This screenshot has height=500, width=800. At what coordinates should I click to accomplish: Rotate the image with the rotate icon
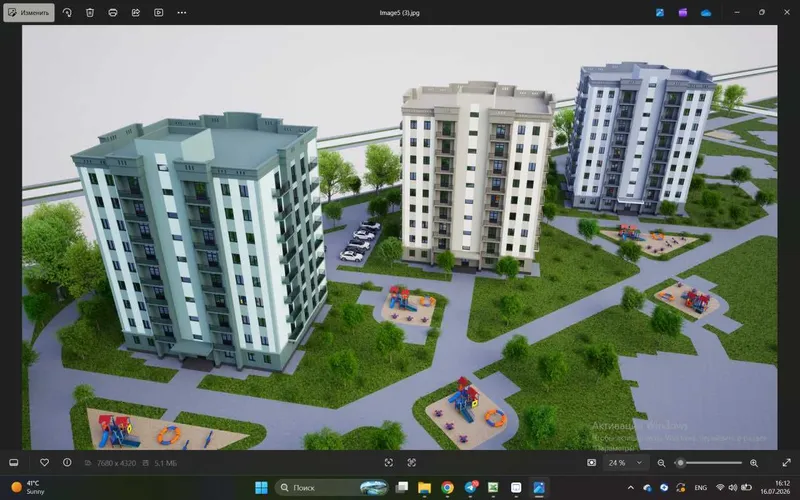pos(67,12)
